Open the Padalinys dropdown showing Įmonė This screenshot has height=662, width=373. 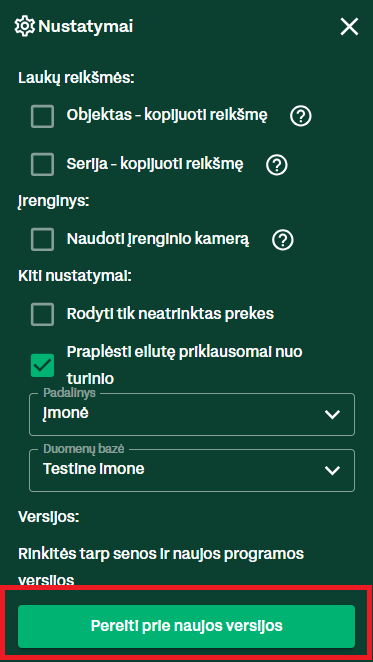coord(192,415)
